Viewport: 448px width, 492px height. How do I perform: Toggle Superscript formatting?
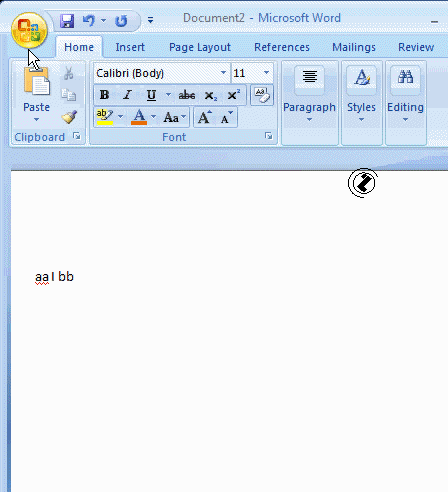click(x=233, y=95)
